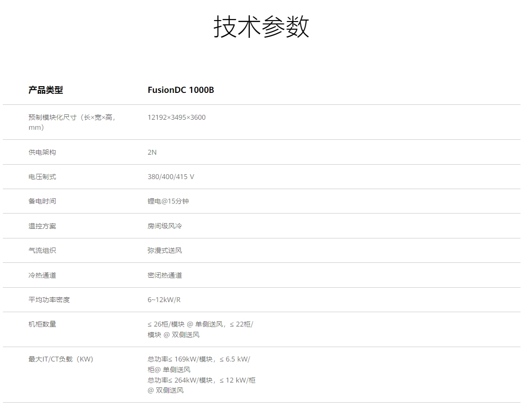
Task: Click the 供电架构 row label
Action: pyautogui.click(x=42, y=152)
